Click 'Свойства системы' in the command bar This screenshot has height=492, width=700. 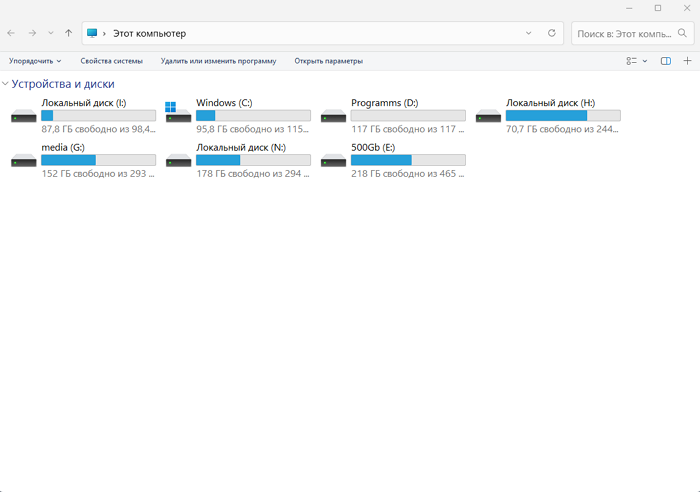click(x=111, y=61)
